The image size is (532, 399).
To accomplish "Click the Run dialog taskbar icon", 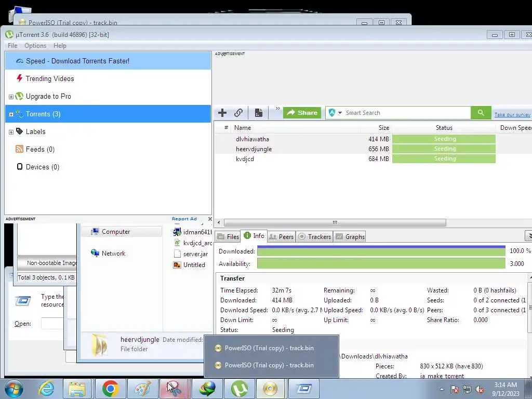I will 304,389.
